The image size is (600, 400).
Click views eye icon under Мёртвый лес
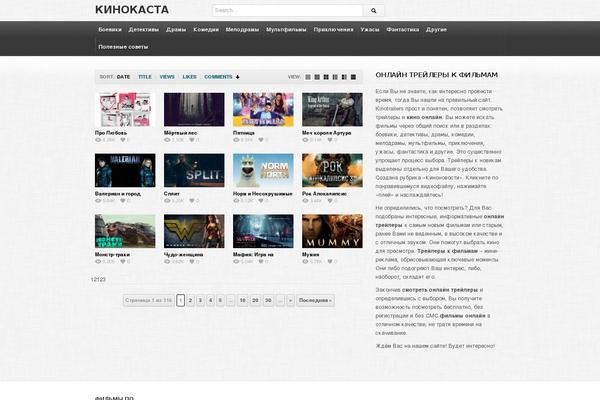tap(167, 140)
